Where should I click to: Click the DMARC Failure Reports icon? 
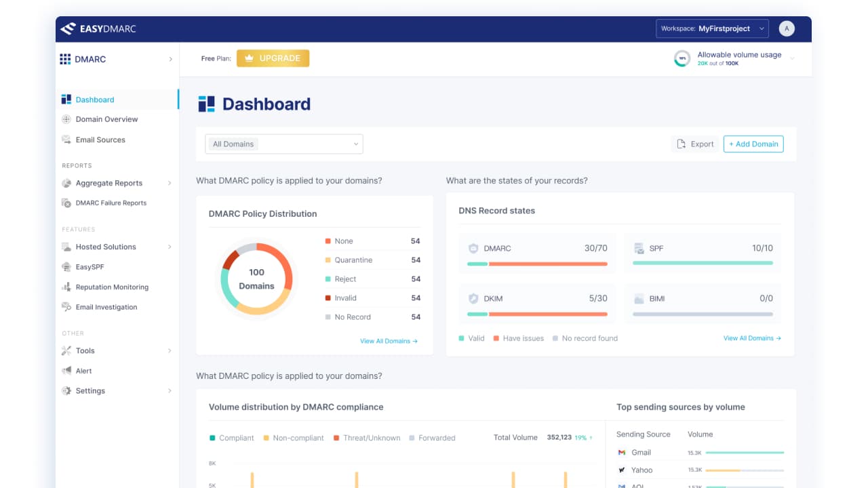[66, 203]
